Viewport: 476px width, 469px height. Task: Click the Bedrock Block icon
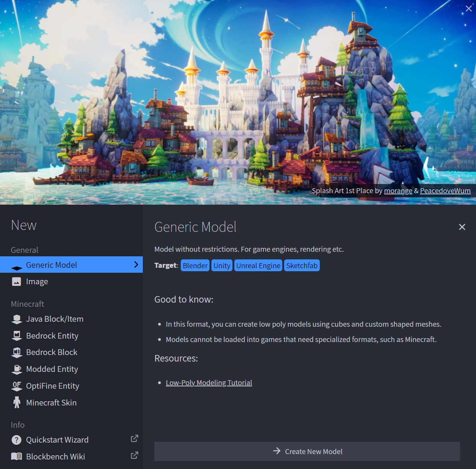tap(16, 352)
